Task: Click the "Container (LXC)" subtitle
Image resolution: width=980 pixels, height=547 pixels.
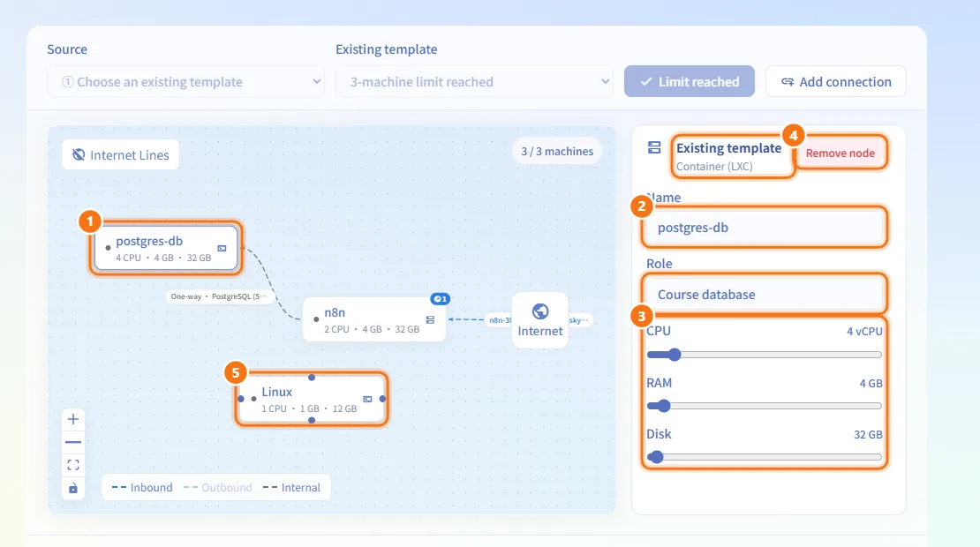Action: [x=714, y=167]
